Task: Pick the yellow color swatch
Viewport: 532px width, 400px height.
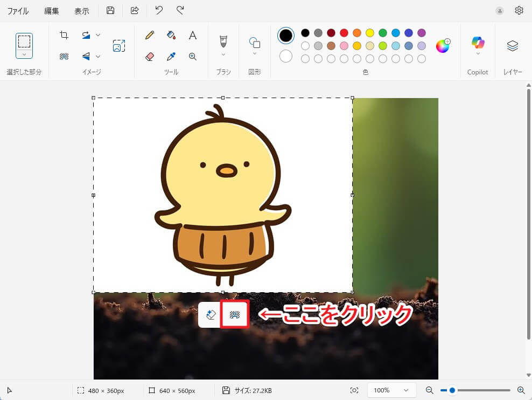Action: [x=370, y=32]
